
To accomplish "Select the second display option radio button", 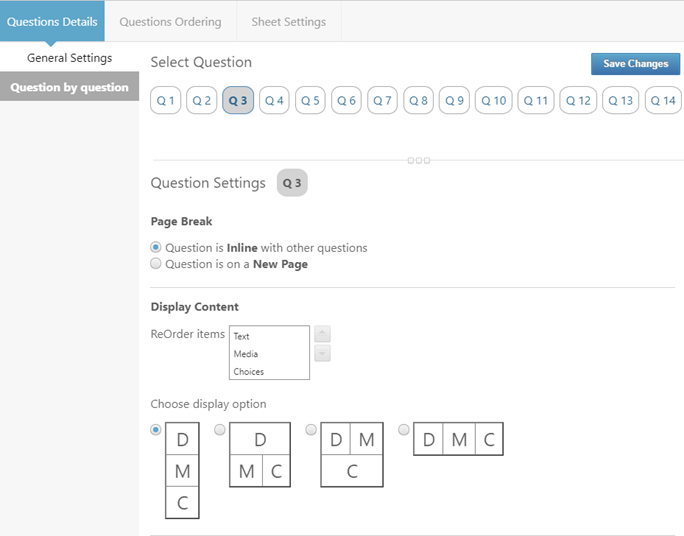I will (220, 430).
